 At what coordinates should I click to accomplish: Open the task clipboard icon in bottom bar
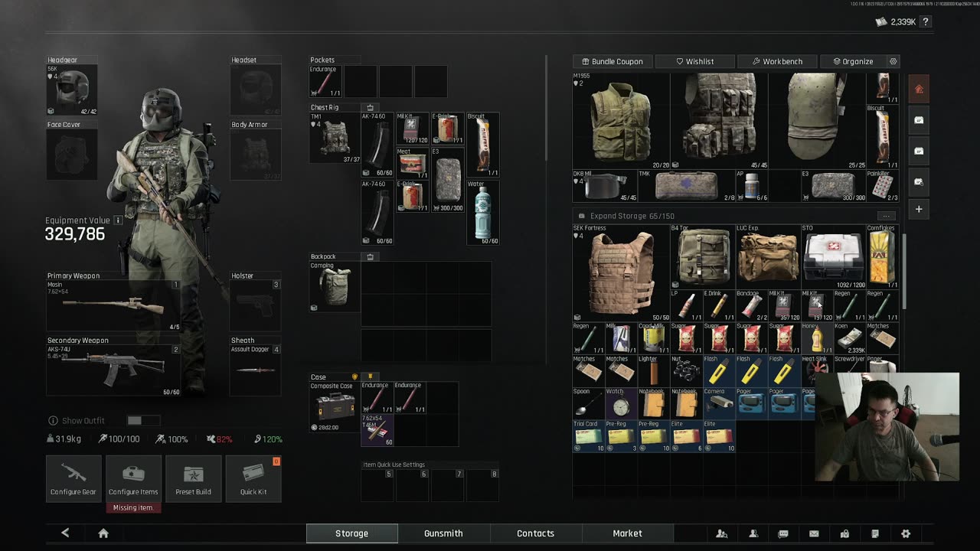pyautogui.click(x=875, y=533)
